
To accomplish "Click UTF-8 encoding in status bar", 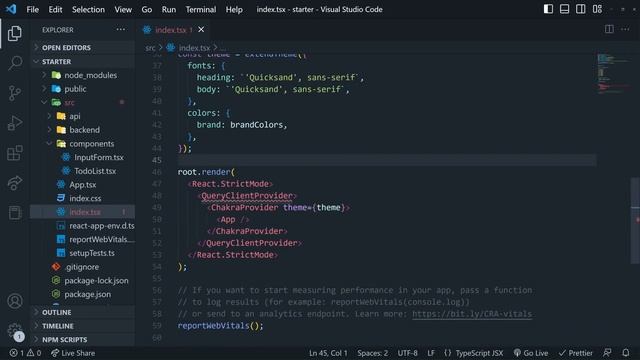I will pos(407,353).
